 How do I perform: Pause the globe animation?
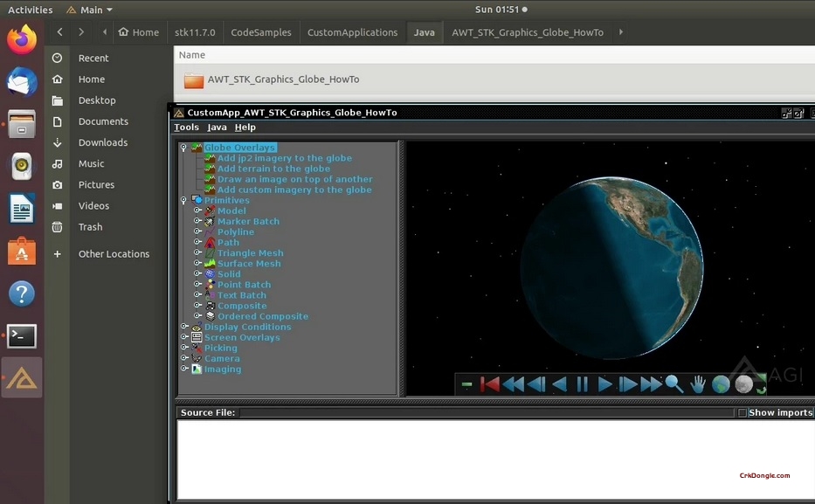tap(581, 383)
